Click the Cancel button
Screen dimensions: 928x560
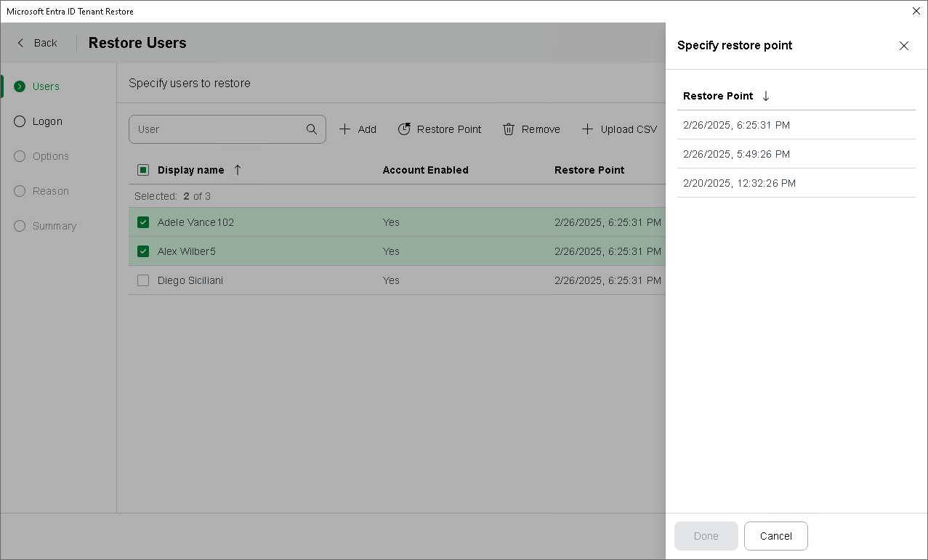coord(775,536)
